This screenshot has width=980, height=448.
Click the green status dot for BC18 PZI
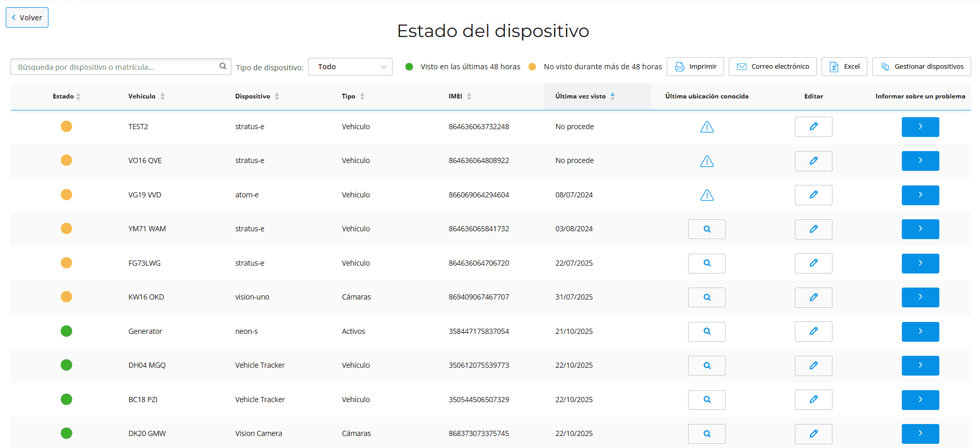click(66, 400)
